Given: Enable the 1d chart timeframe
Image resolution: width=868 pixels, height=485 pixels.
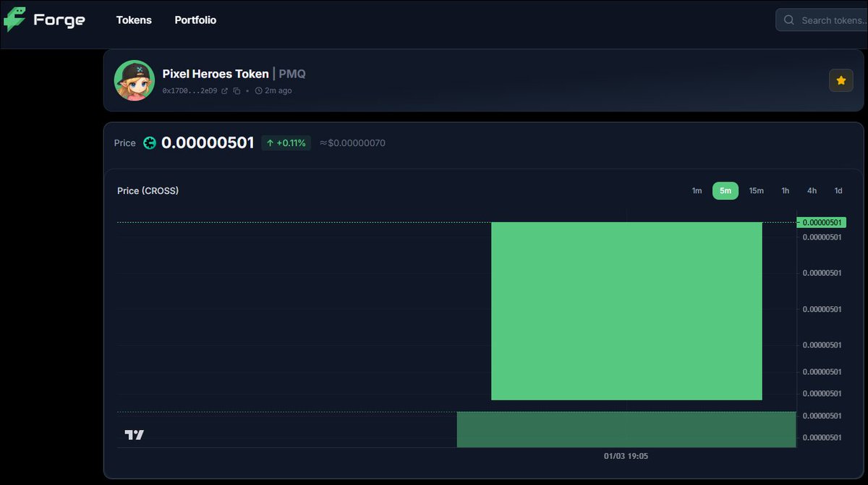Looking at the screenshot, I should tap(838, 190).
